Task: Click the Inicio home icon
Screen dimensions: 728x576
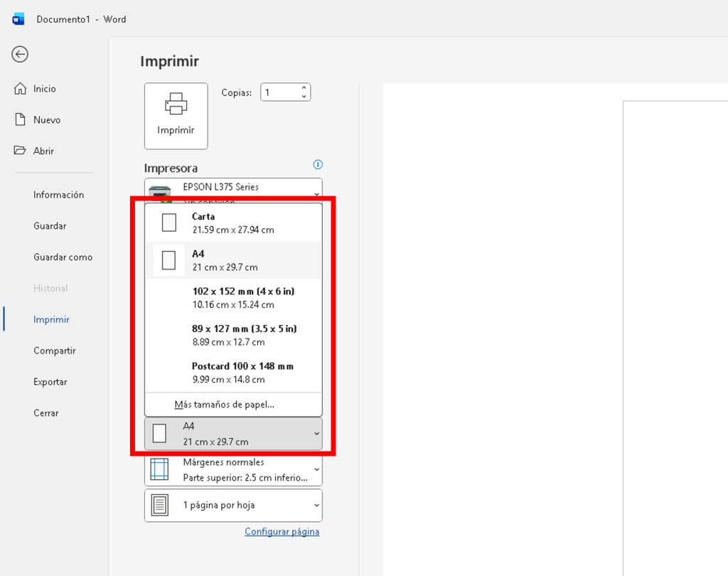Action: click(21, 89)
